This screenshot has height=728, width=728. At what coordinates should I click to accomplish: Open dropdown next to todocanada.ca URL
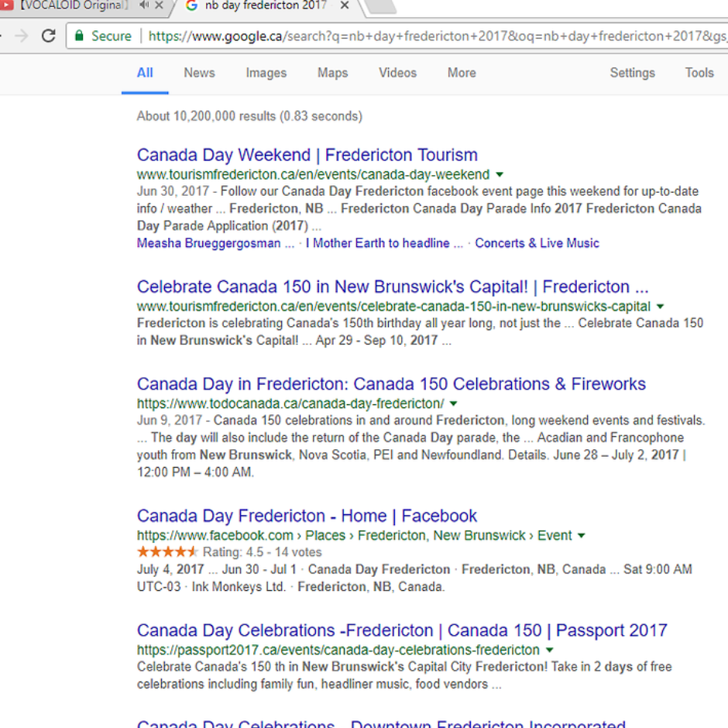point(454,404)
